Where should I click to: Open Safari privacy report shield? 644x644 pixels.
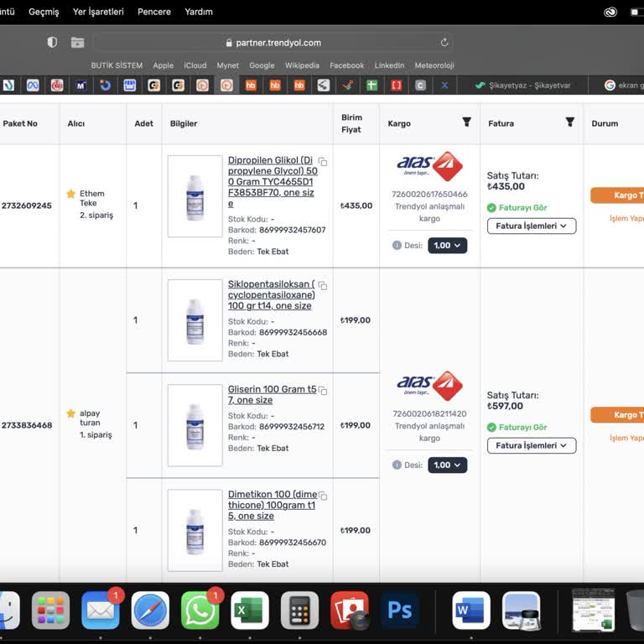(52, 42)
